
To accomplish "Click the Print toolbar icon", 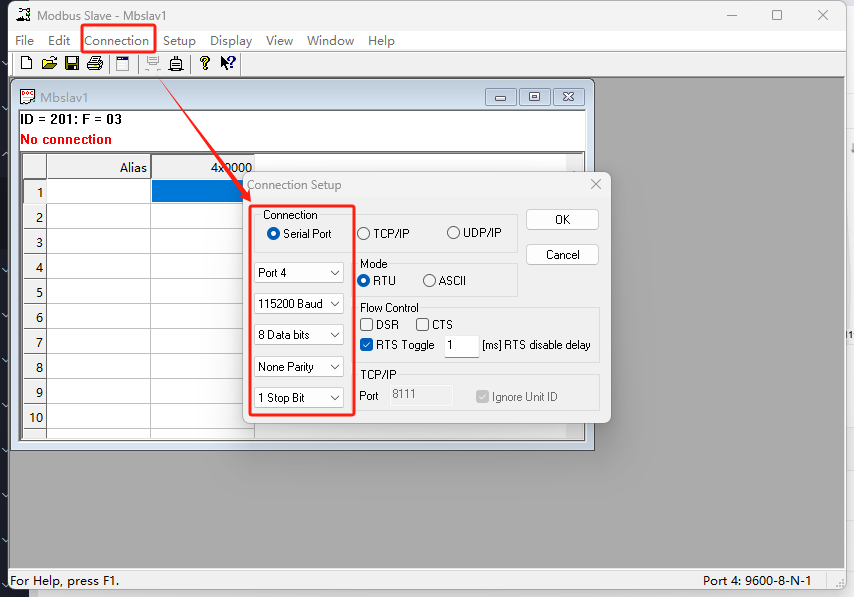I will tap(95, 64).
